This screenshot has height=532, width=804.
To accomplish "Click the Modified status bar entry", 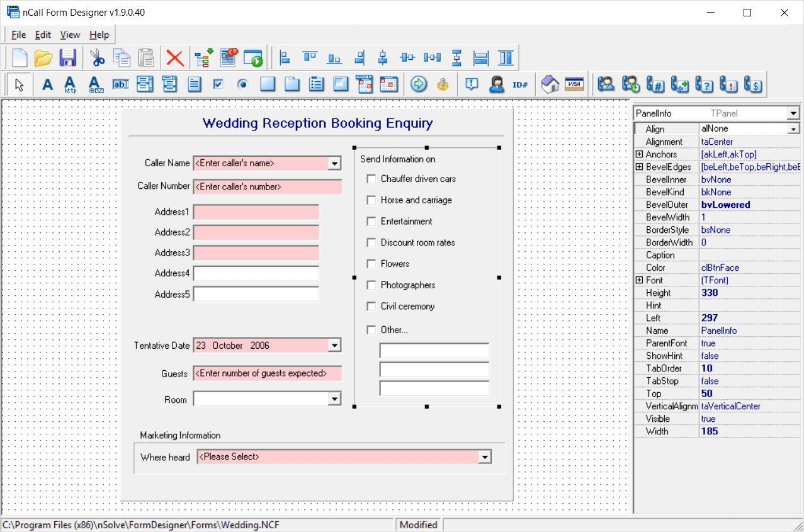I will tap(419, 524).
